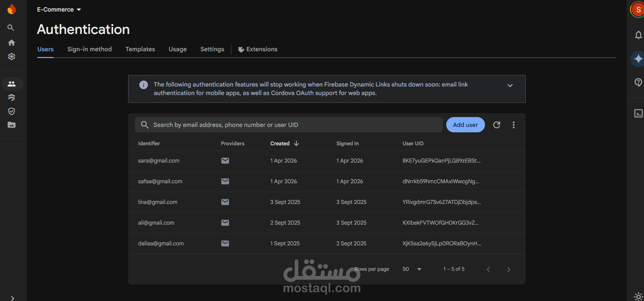This screenshot has width=644, height=301.
Task: Select ali@gmail.com identifier
Action: pyautogui.click(x=156, y=223)
